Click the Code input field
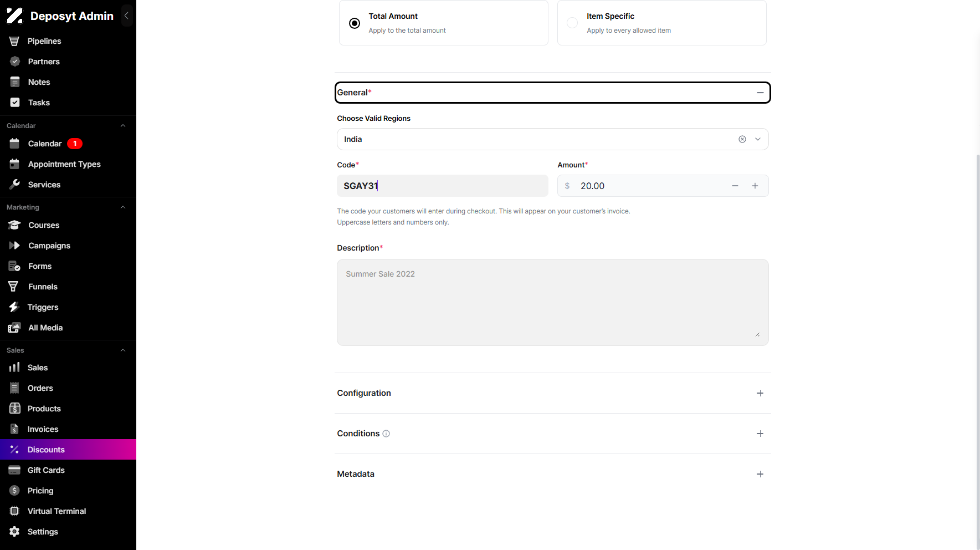 pos(442,186)
